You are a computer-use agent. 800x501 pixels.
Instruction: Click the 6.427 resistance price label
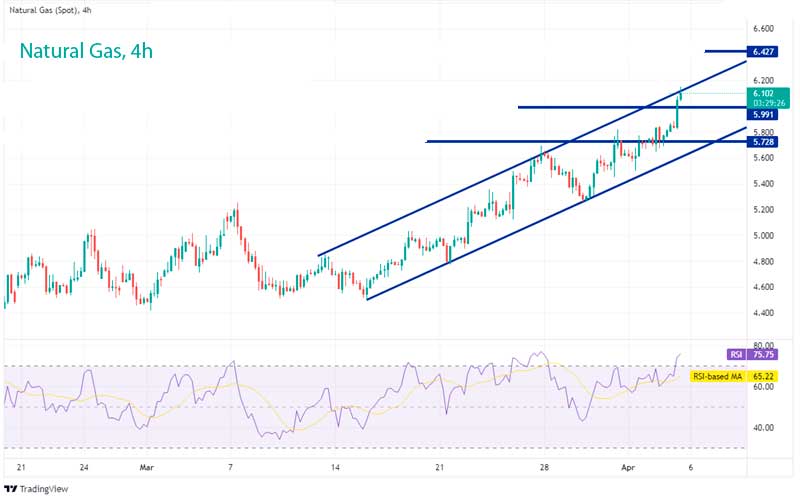[x=765, y=50]
